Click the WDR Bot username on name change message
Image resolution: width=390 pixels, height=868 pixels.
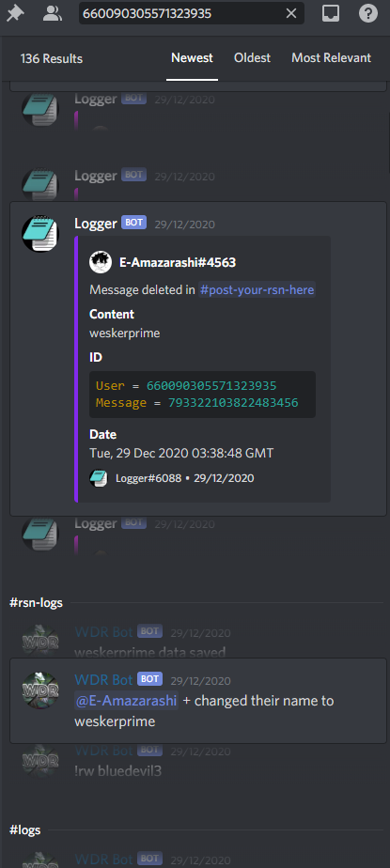[x=103, y=679]
